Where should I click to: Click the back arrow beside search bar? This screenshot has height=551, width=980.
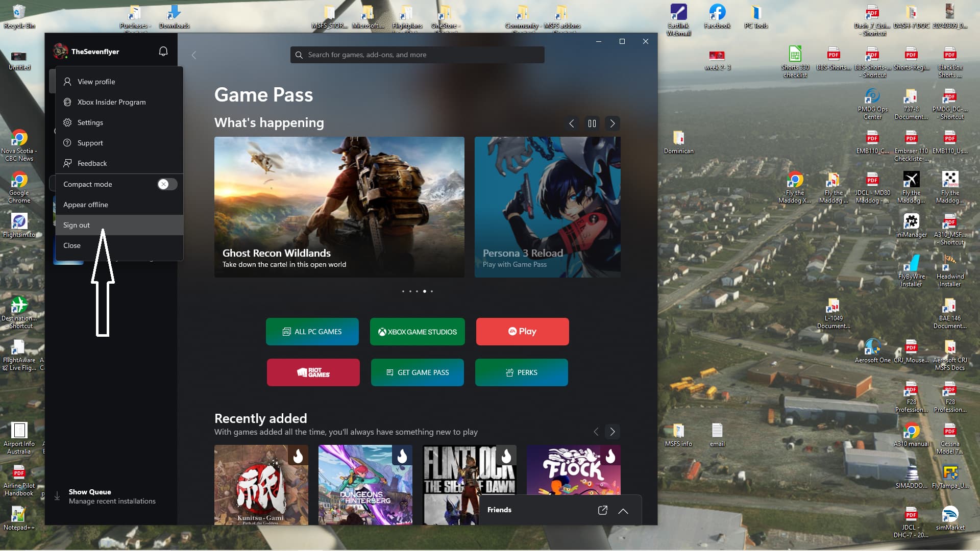[x=194, y=55]
